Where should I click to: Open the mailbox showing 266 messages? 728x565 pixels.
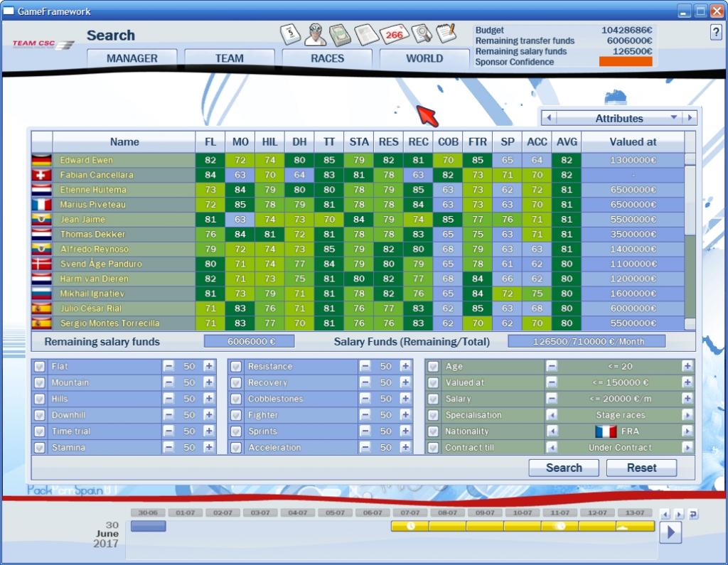click(x=393, y=34)
